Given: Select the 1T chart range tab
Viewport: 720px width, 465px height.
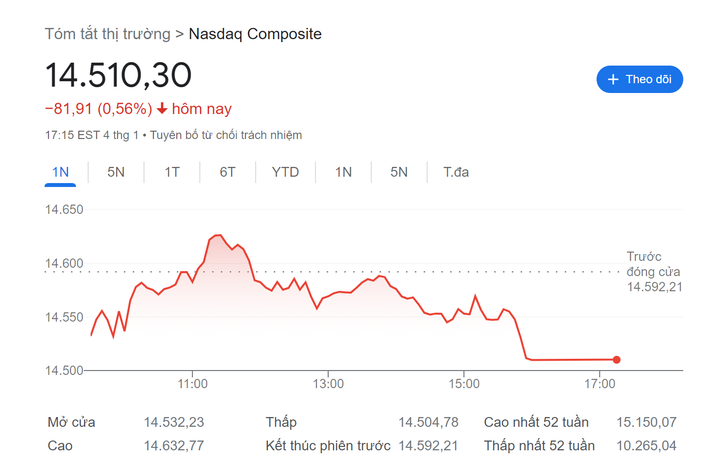Looking at the screenshot, I should (x=172, y=172).
